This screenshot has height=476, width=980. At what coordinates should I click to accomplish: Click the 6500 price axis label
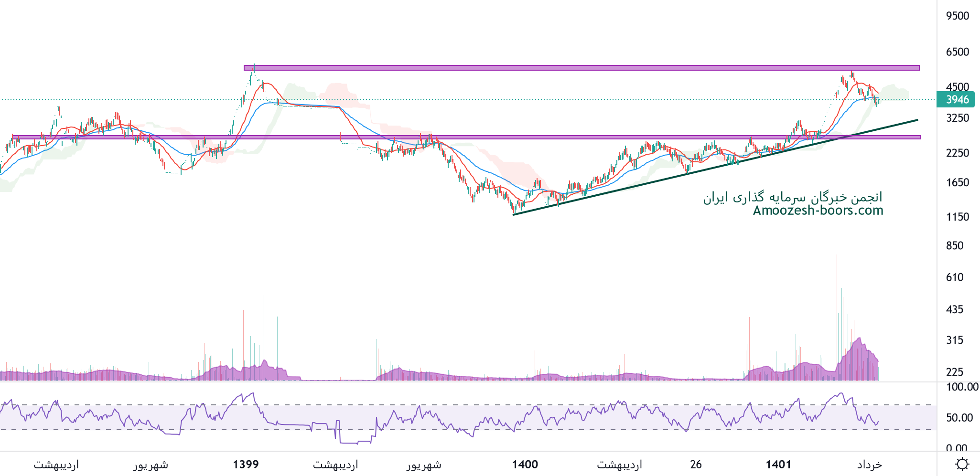[x=957, y=52]
